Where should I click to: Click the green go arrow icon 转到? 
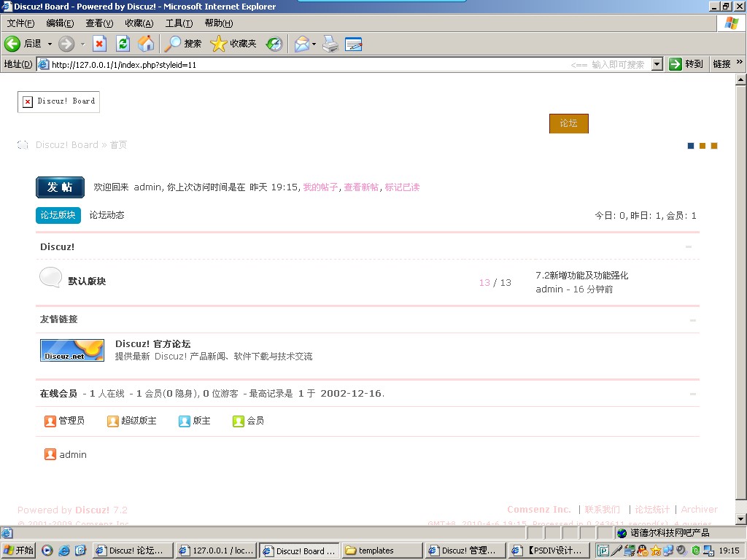[x=675, y=64]
